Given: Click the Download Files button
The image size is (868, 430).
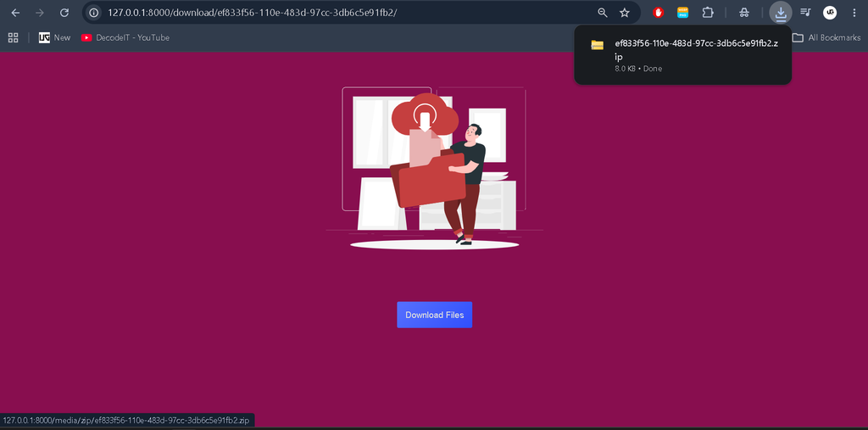Looking at the screenshot, I should pos(435,315).
